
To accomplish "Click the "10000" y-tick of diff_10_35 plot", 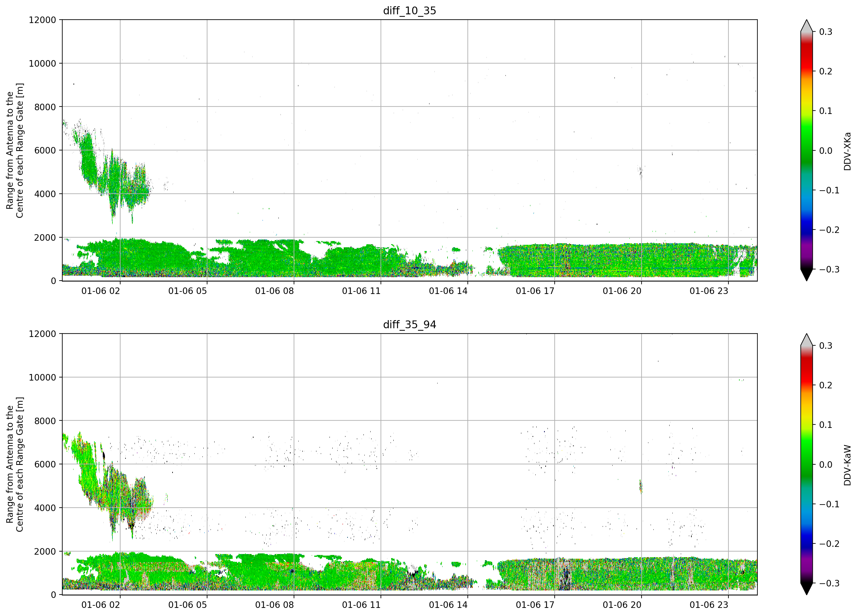I will [x=42, y=64].
